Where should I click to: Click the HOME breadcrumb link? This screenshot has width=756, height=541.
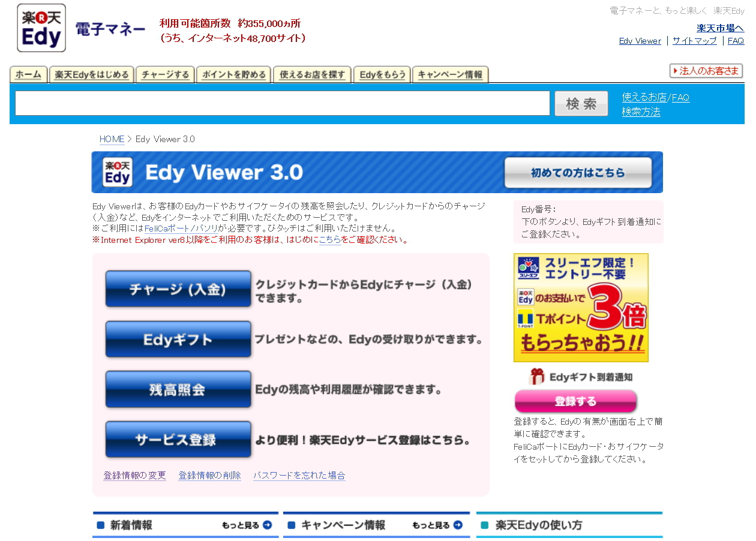(x=112, y=139)
